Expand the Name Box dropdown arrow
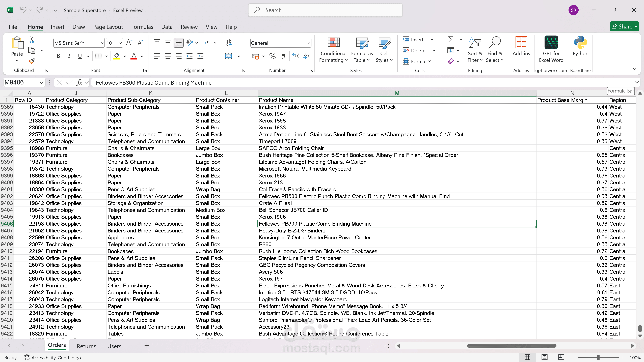 click(41, 82)
